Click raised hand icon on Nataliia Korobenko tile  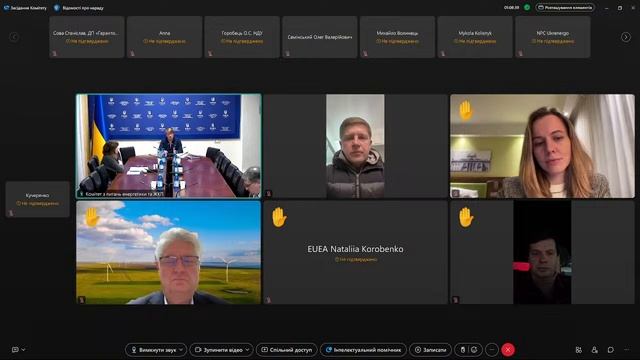(279, 217)
